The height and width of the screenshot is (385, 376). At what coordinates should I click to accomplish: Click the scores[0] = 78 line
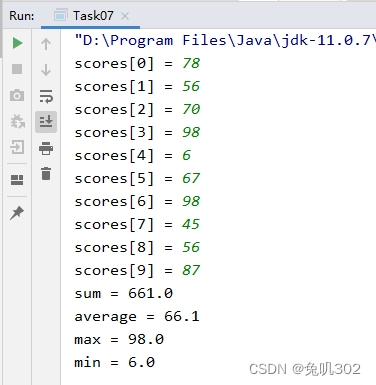point(137,63)
